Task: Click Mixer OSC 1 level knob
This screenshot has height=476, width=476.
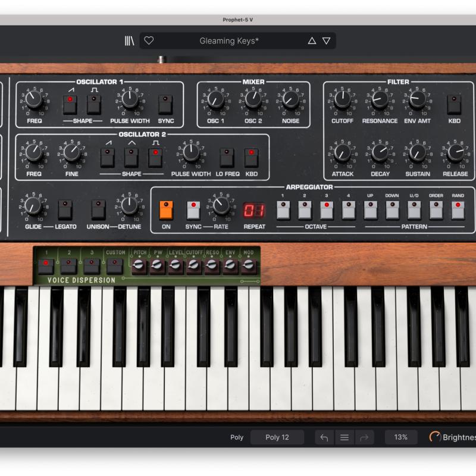Action: tap(215, 100)
